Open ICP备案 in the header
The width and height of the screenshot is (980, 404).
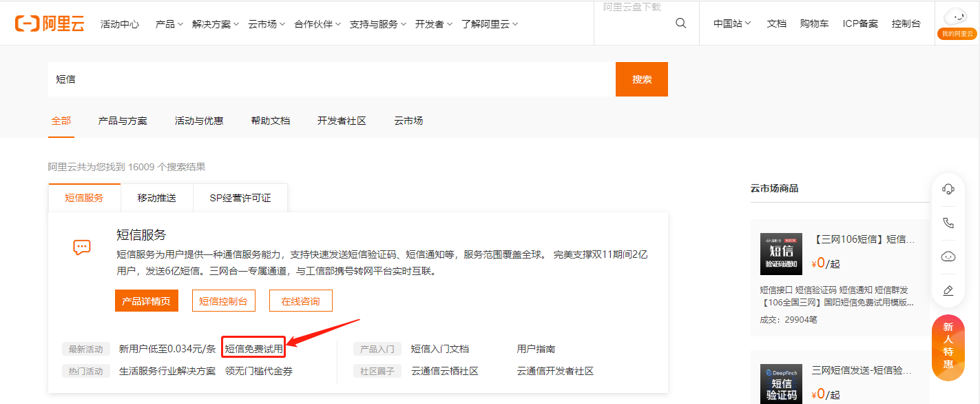point(860,23)
